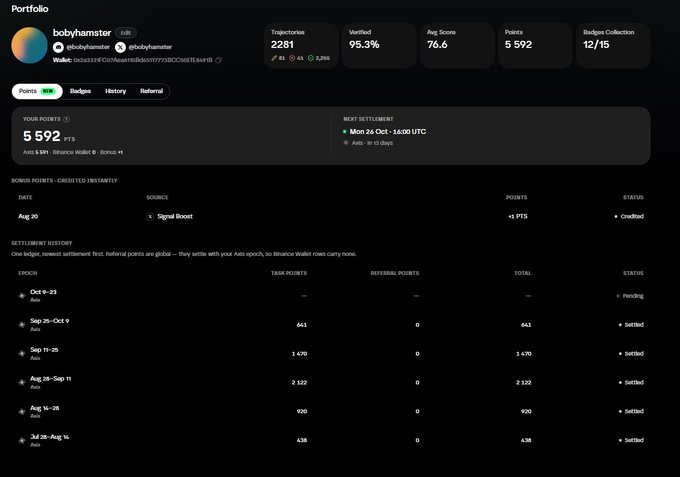Click the X icon beside Signal Boost
This screenshot has width=680, height=477.
pyautogui.click(x=150, y=216)
